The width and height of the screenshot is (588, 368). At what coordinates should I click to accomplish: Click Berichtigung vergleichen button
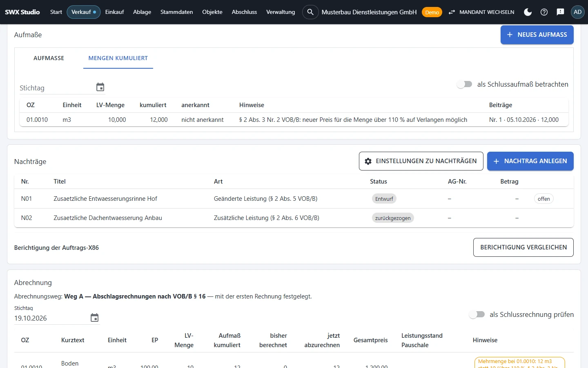[523, 247]
